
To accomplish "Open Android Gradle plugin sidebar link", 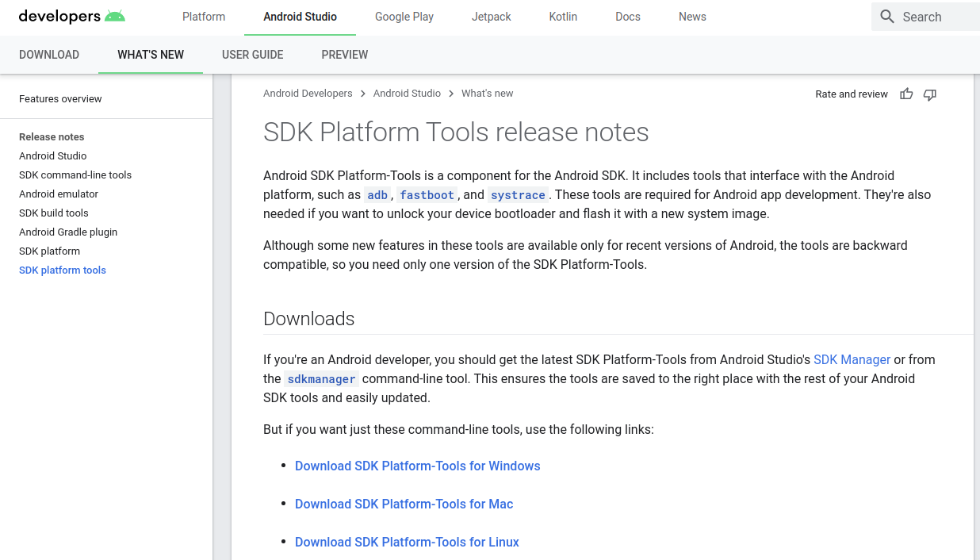I will [68, 232].
